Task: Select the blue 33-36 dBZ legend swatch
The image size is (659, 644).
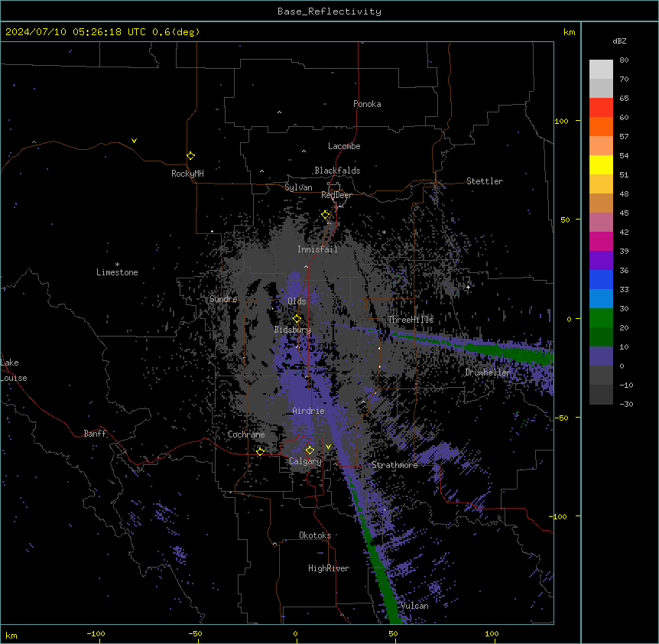Action: tap(601, 279)
